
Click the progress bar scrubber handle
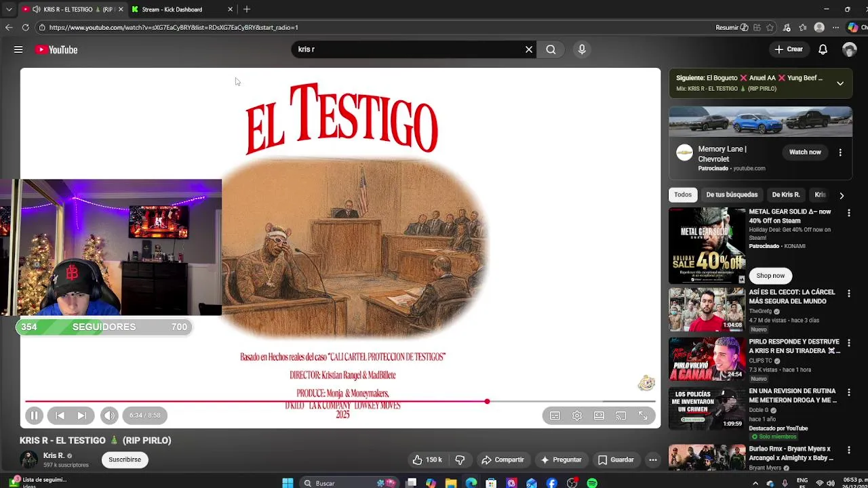(x=487, y=402)
